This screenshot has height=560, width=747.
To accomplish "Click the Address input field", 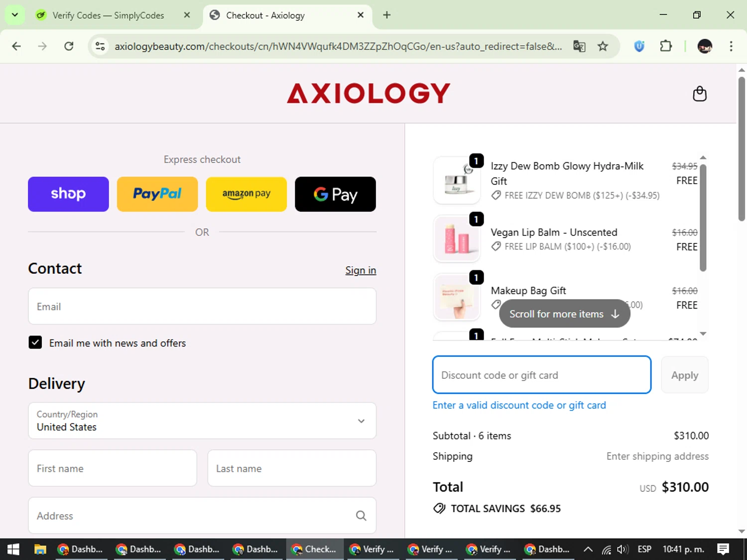I will click(202, 516).
